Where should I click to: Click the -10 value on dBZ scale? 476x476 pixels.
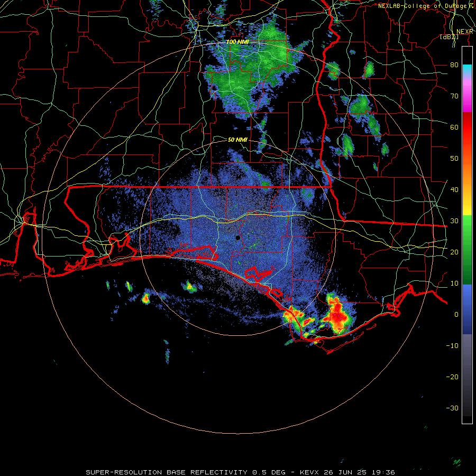click(x=452, y=346)
